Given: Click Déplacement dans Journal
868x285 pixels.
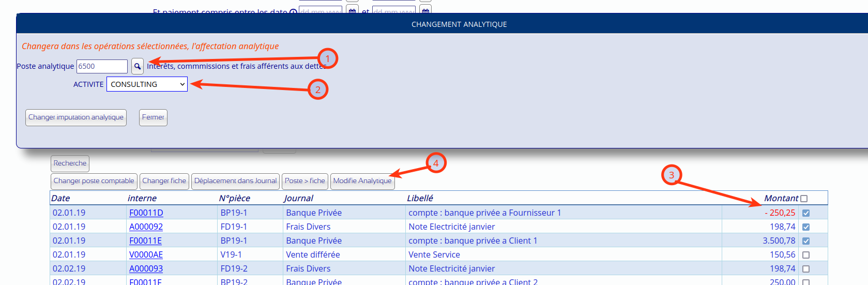Looking at the screenshot, I should coord(235,181).
